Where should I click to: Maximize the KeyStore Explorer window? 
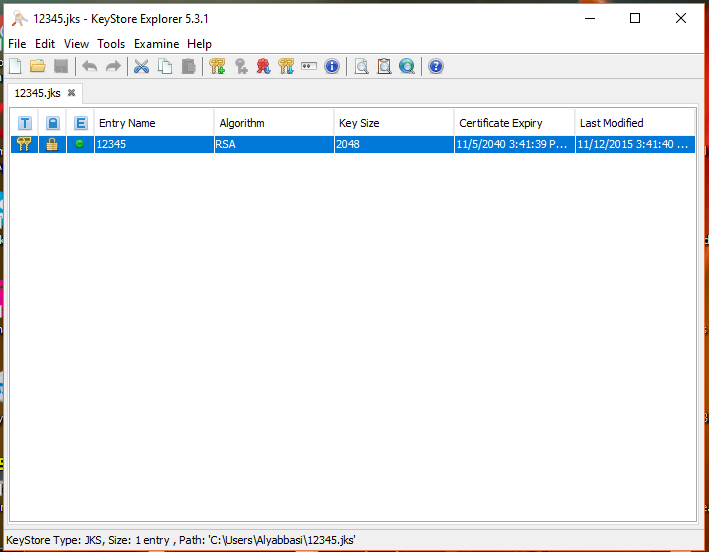pos(635,19)
